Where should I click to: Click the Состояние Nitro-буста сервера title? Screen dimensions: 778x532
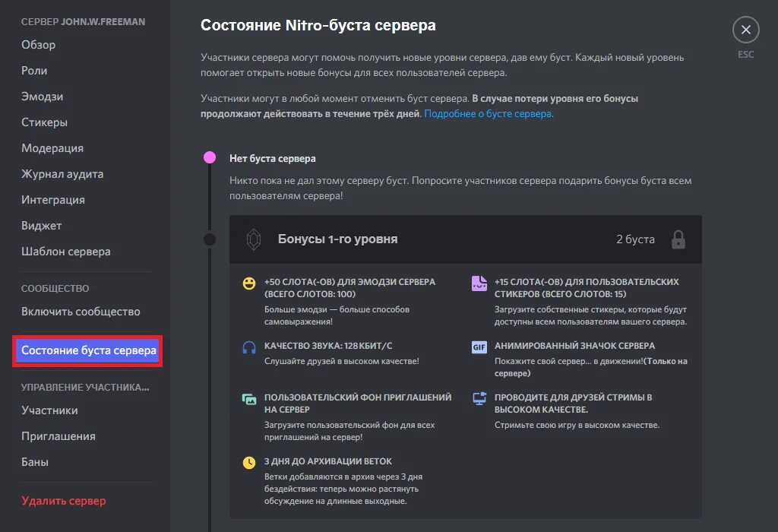click(x=318, y=25)
